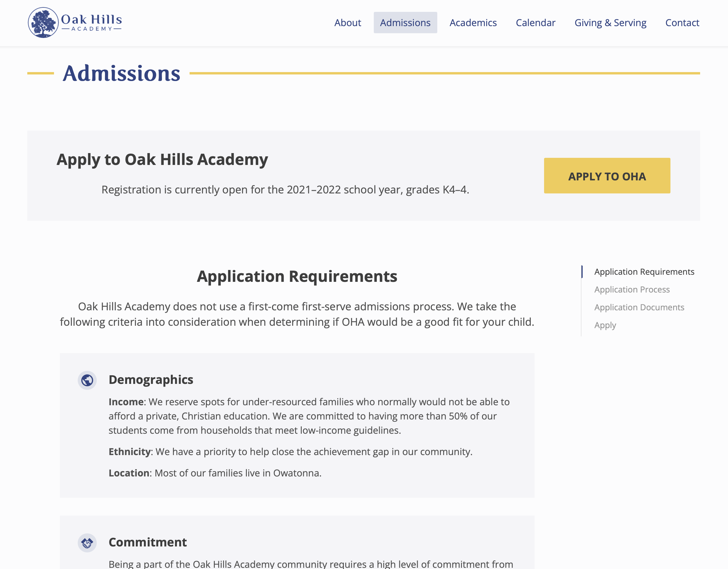Open the About menu item

tap(348, 23)
